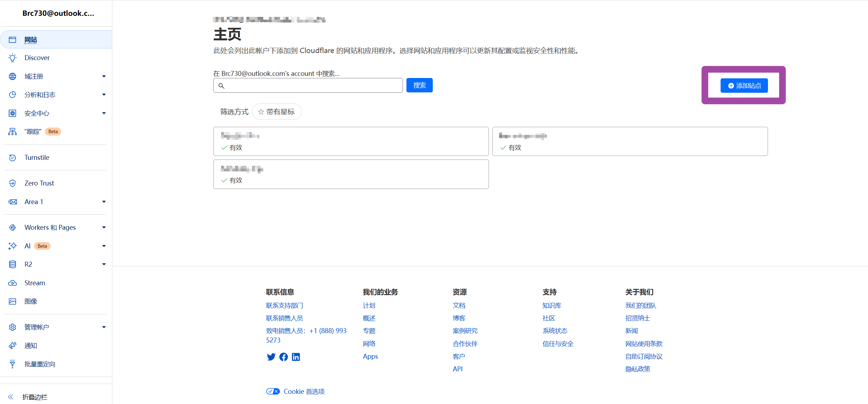
Task: Click the 图像 picture icon
Action: click(12, 301)
